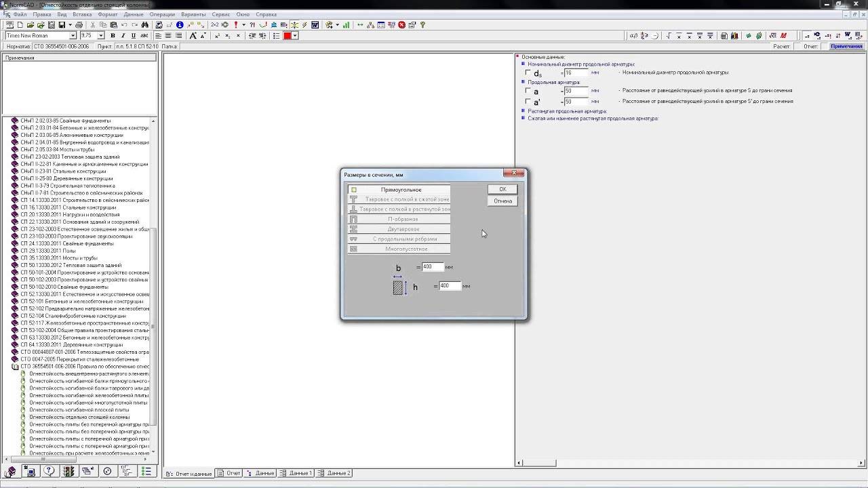Click the question bubble panel icon at bottom

click(x=49, y=471)
